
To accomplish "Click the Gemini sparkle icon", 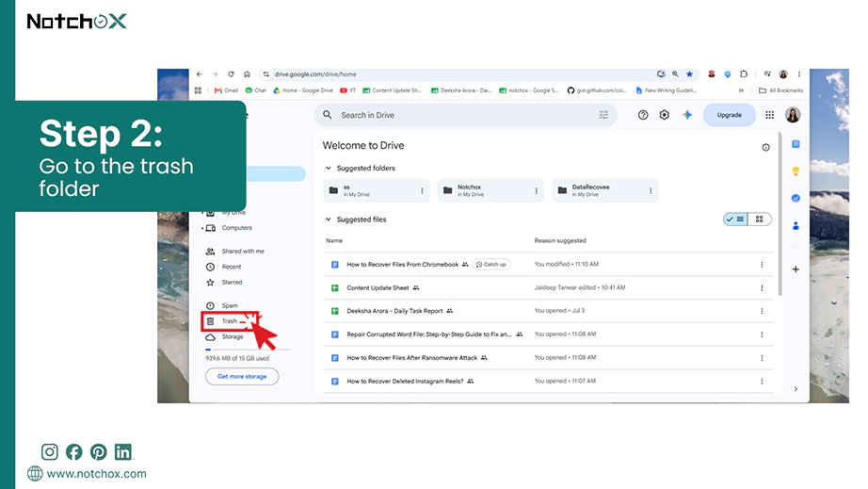I will click(687, 115).
